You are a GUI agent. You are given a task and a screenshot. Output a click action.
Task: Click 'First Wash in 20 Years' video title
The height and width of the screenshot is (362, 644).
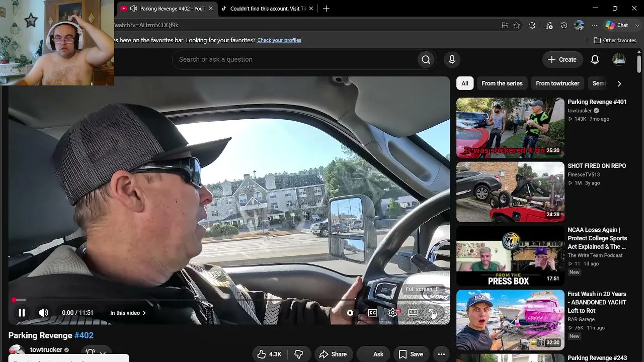[597, 302]
